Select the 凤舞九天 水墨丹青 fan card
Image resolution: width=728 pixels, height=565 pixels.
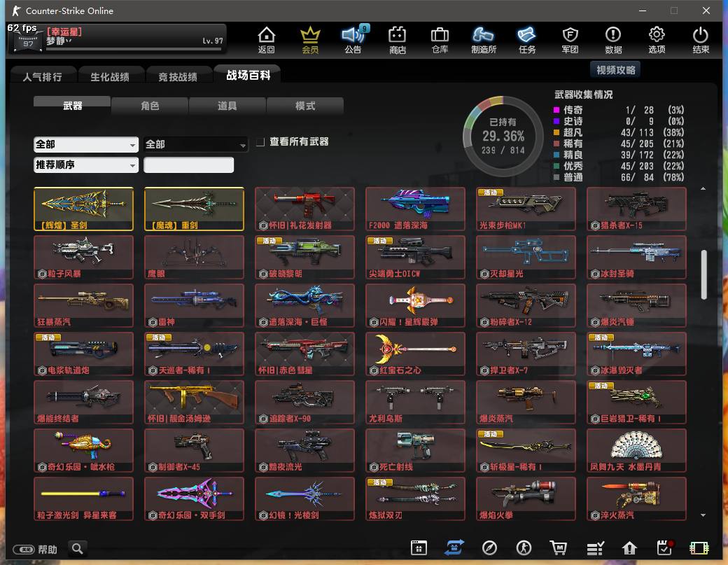[x=636, y=450]
